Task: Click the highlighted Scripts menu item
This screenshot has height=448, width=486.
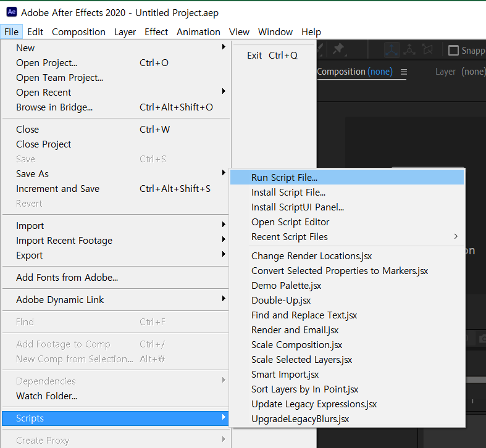Action: pyautogui.click(x=115, y=418)
